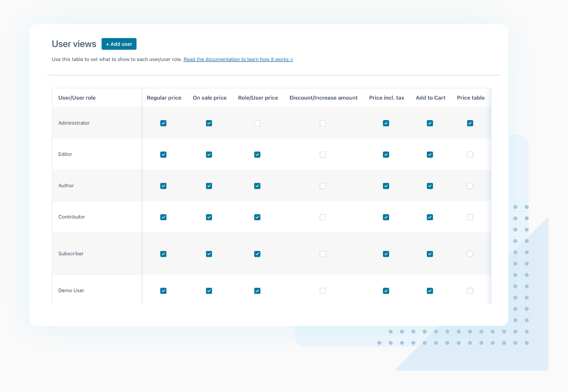Uncheck On sale price for Editor
This screenshot has height=392, width=568.
(x=209, y=154)
